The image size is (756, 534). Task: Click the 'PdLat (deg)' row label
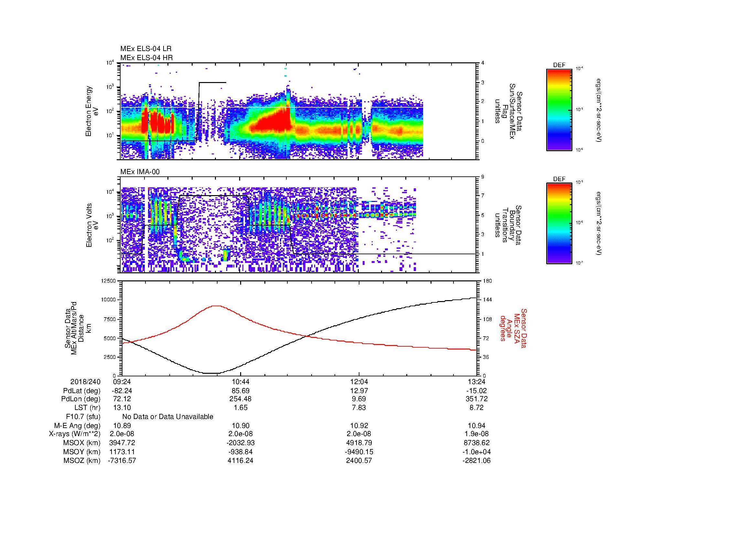pos(82,391)
